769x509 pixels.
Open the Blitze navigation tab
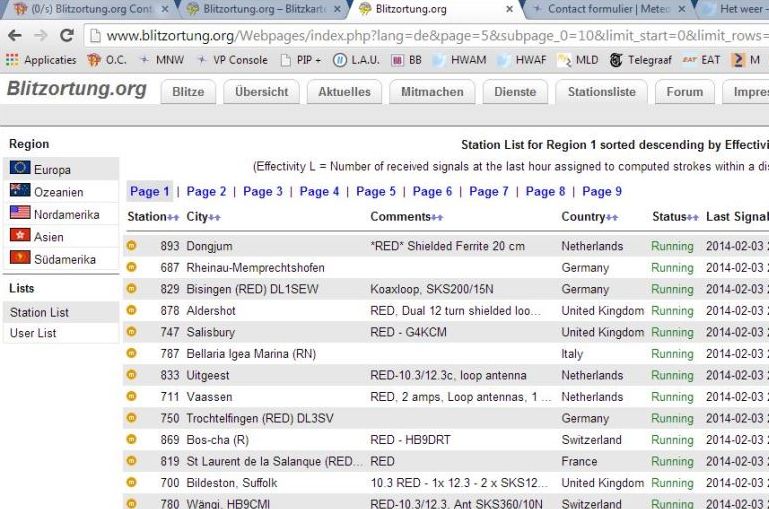pyautogui.click(x=188, y=92)
